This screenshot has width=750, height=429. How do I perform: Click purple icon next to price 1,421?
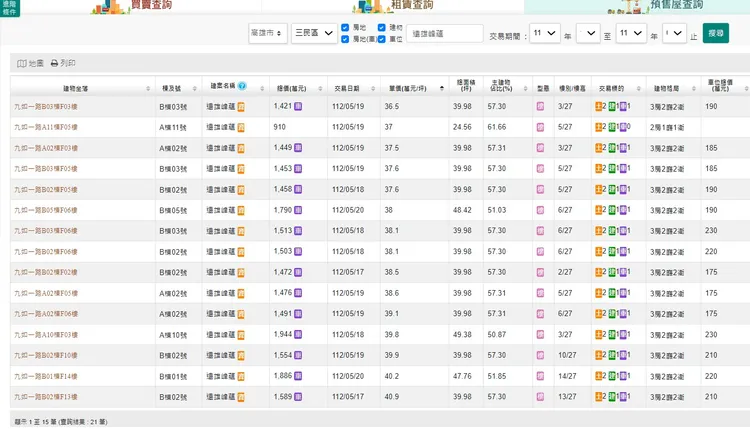pyautogui.click(x=298, y=106)
